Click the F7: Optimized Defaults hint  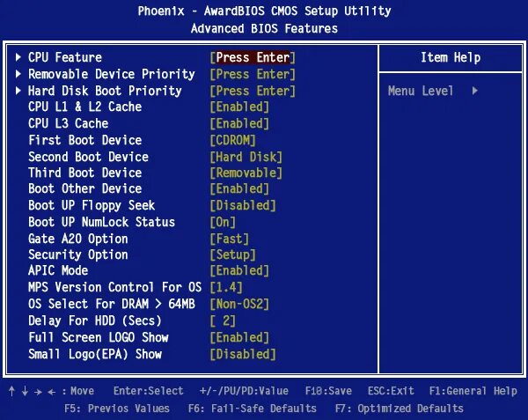[x=400, y=409]
